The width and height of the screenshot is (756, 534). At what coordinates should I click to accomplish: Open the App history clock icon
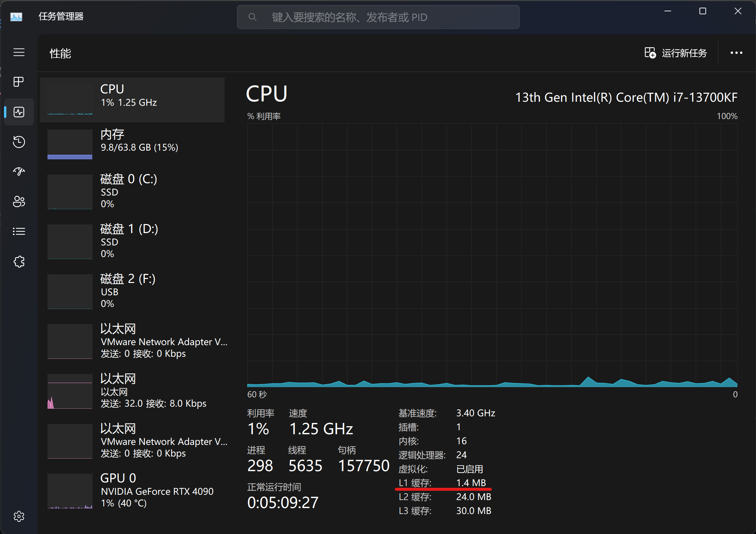[x=19, y=142]
